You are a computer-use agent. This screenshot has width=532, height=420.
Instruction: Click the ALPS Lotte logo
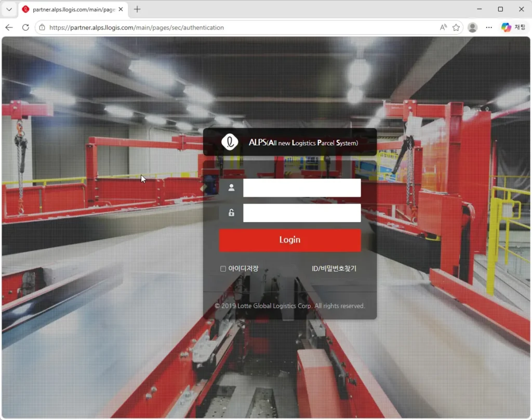click(230, 142)
